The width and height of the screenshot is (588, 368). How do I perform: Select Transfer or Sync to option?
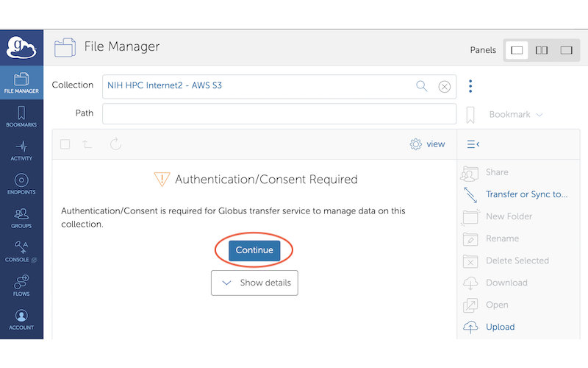[x=526, y=194]
